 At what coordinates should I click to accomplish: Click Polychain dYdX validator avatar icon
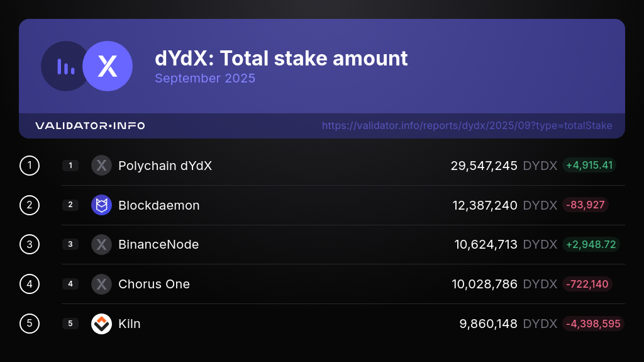101,166
